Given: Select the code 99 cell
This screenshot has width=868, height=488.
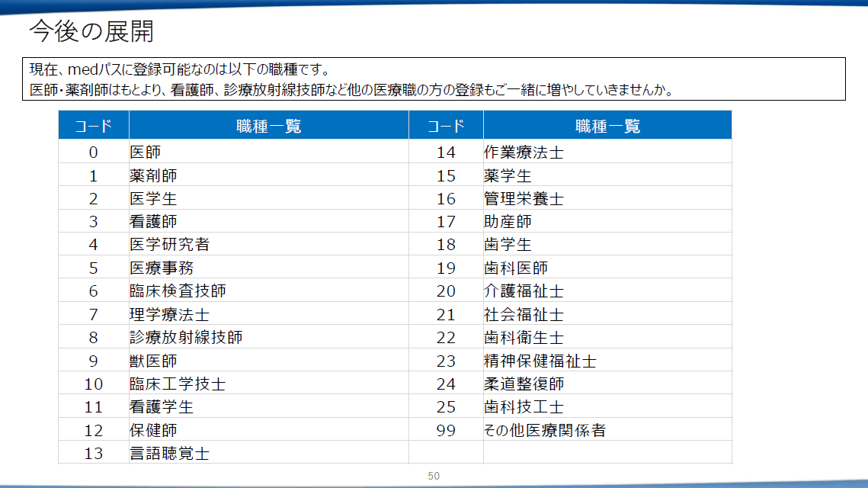Looking at the screenshot, I should tap(446, 430).
